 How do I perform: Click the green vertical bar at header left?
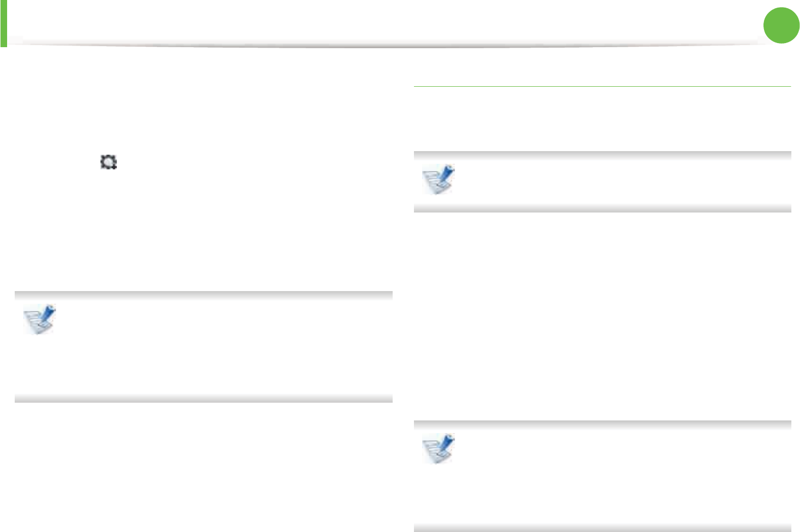(x=4, y=23)
